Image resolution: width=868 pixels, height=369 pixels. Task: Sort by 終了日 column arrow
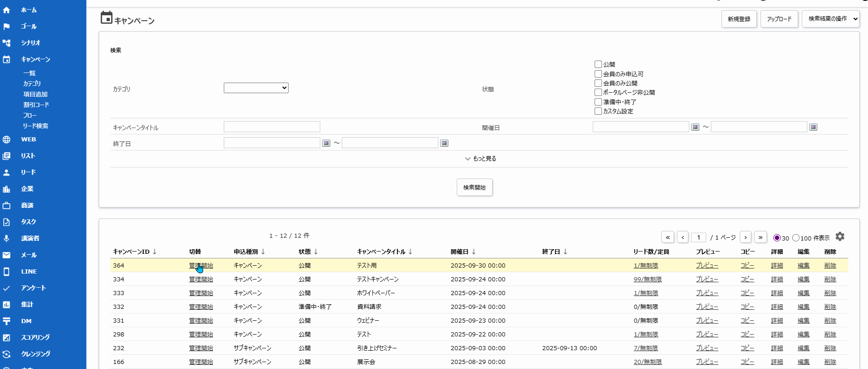click(x=565, y=252)
